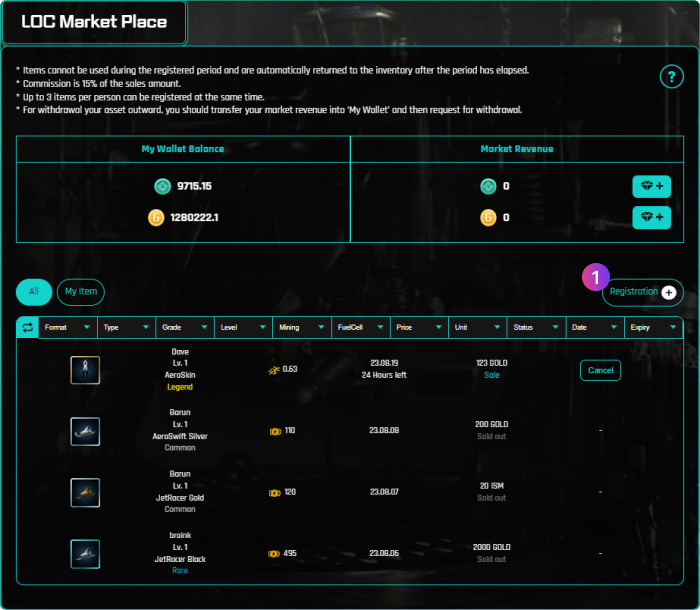Screen dimensions: 700x610
Task: Cancel the Dove item sale listing
Action: [600, 370]
